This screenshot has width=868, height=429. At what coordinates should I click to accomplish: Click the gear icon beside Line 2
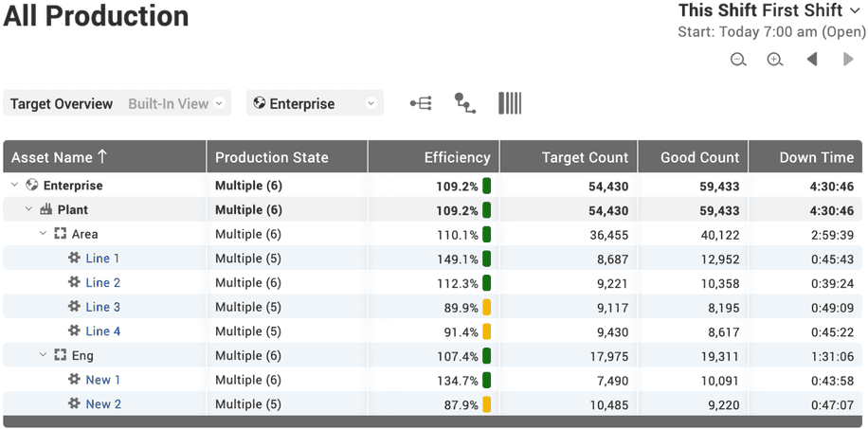tap(74, 283)
